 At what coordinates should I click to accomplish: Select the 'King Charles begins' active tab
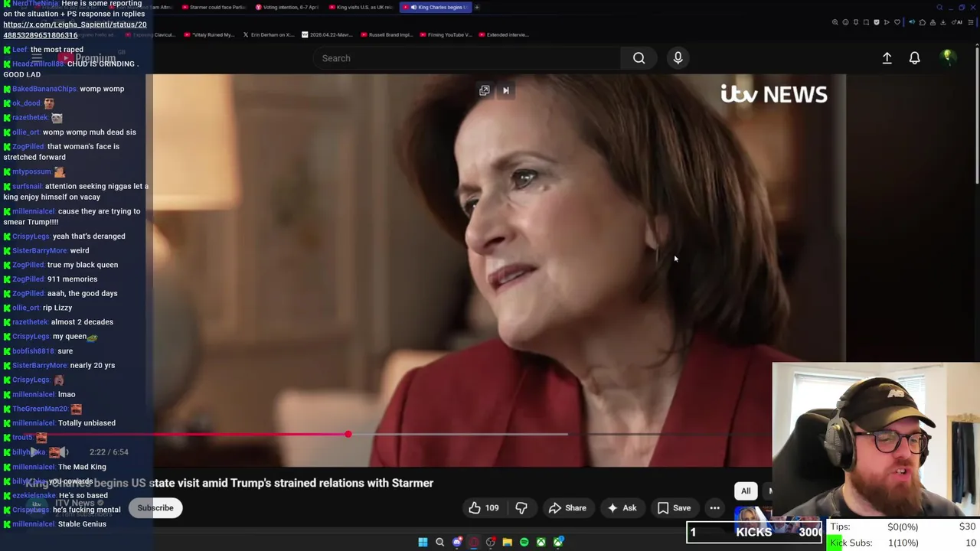click(436, 7)
